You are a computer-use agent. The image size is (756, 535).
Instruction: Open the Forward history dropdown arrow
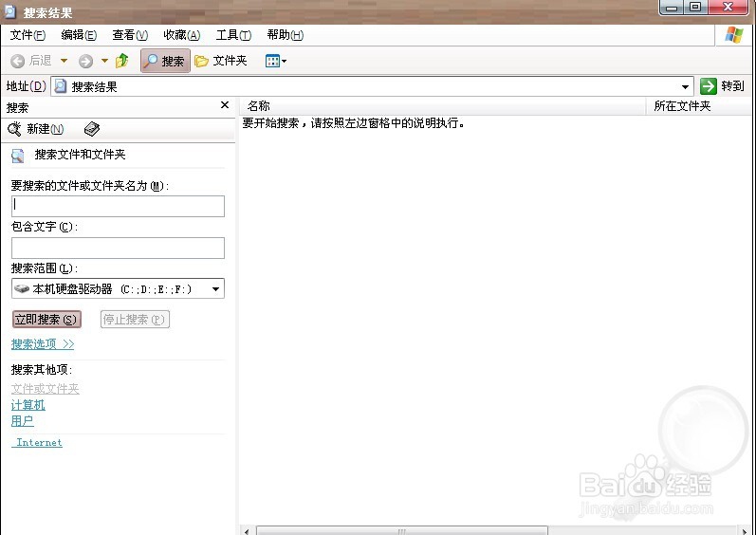(x=104, y=61)
